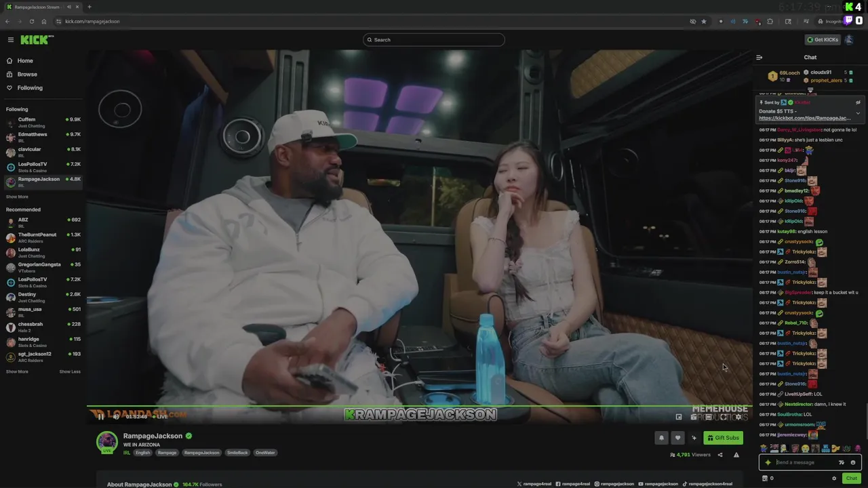Image resolution: width=868 pixels, height=488 pixels.
Task: Open Edmatthews channel in sidebar
Action: coord(43,137)
